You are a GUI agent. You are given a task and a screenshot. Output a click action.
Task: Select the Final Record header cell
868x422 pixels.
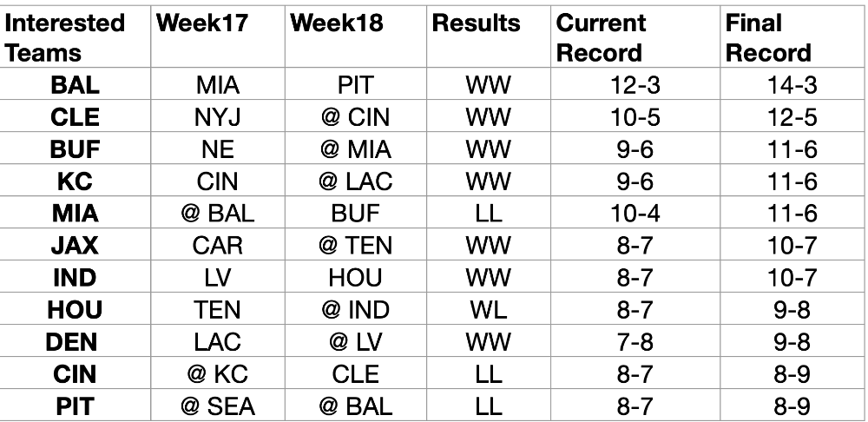pyautogui.click(x=792, y=37)
